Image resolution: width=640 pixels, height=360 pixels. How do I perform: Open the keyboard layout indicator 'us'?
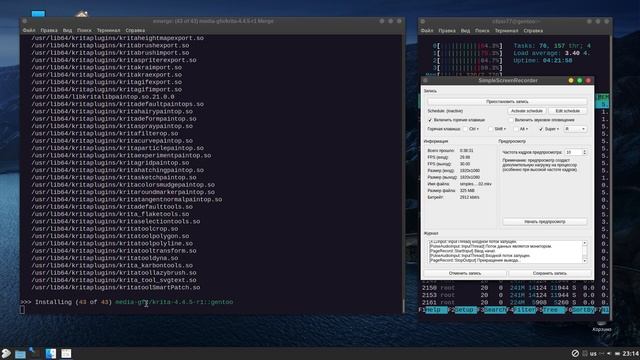click(593, 353)
